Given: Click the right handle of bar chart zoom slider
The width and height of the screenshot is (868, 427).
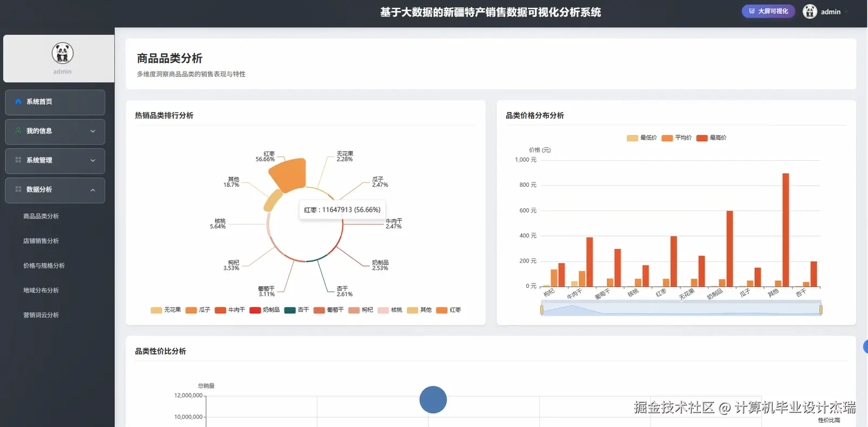Looking at the screenshot, I should [821, 310].
